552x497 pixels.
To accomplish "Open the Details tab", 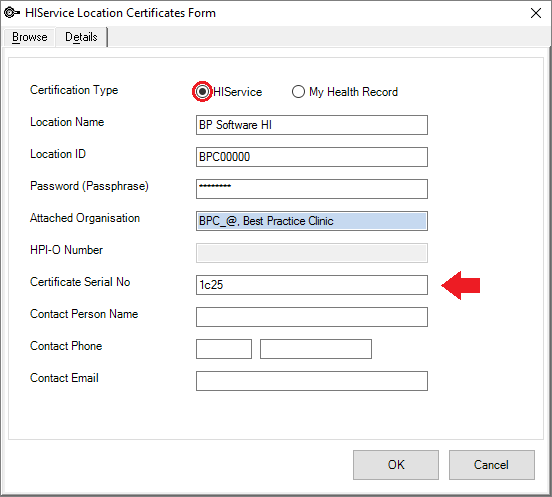I will point(81,37).
